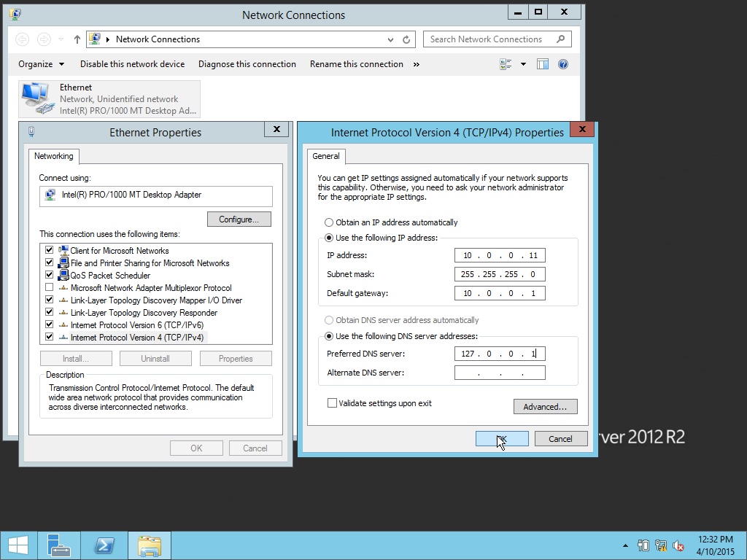Click Disable this network device
Viewport: 747px width, 560px height.
click(133, 64)
